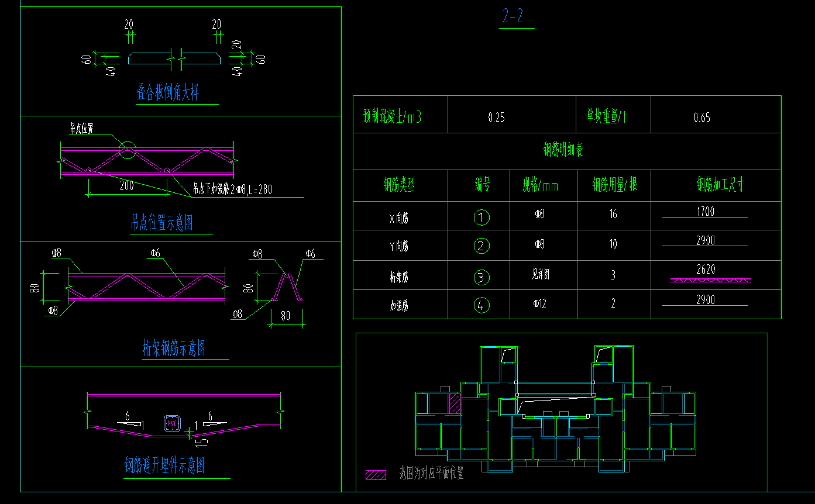Click the "60" dimension at right of chamfer detail
The width and height of the screenshot is (815, 504).
(x=261, y=58)
